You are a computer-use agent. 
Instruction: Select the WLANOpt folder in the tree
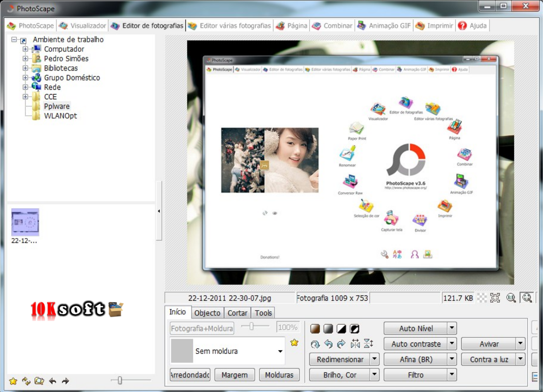[60, 116]
